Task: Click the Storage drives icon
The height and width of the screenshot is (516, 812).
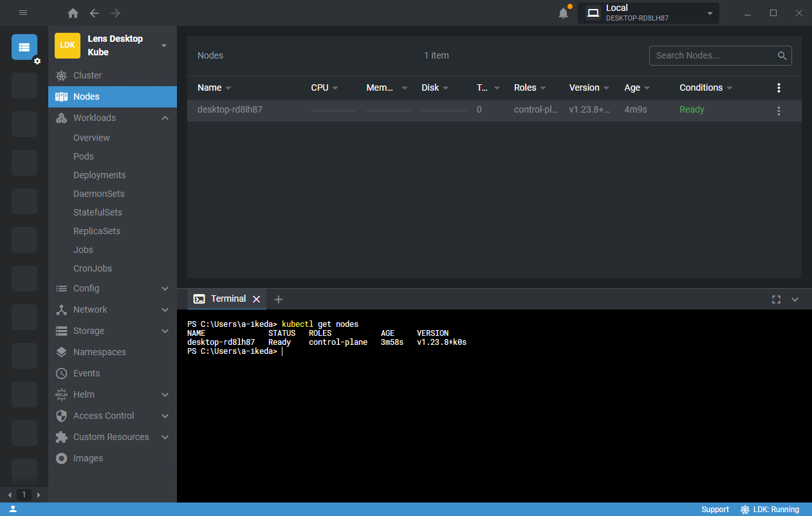Action: coord(62,331)
